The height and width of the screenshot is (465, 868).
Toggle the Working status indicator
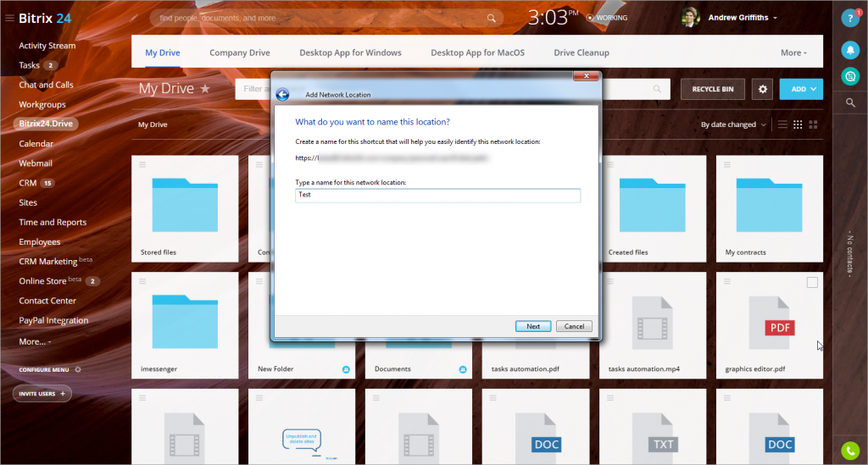pyautogui.click(x=607, y=18)
